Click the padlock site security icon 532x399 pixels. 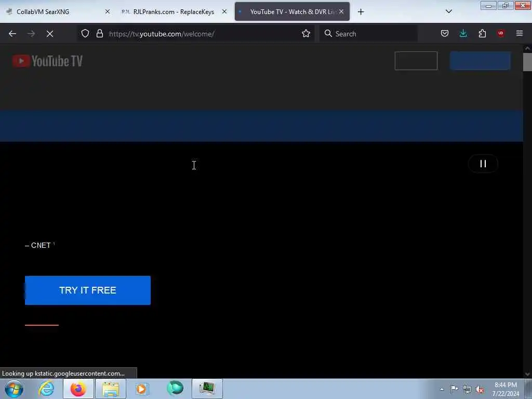[99, 33]
